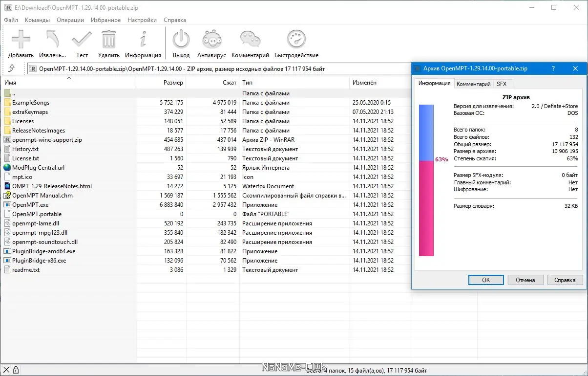Screen dimensions: 588x376
Task: Select the openmpt-wine-support.zip archive icon
Action: coord(7,140)
